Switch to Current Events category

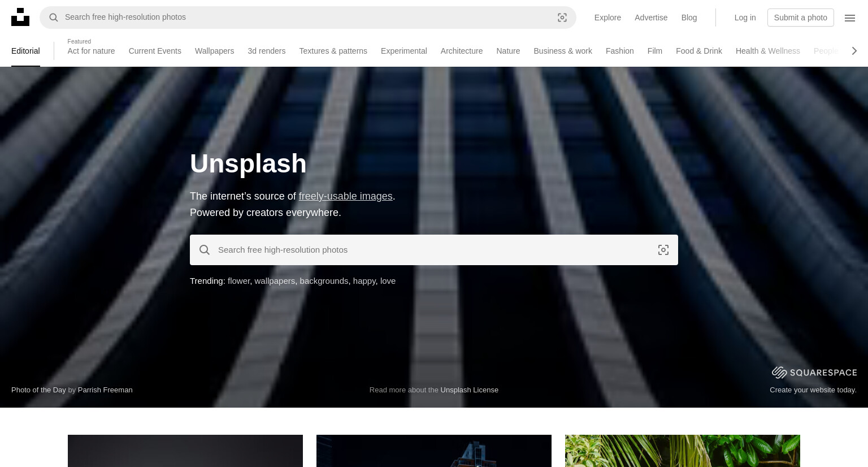(155, 51)
